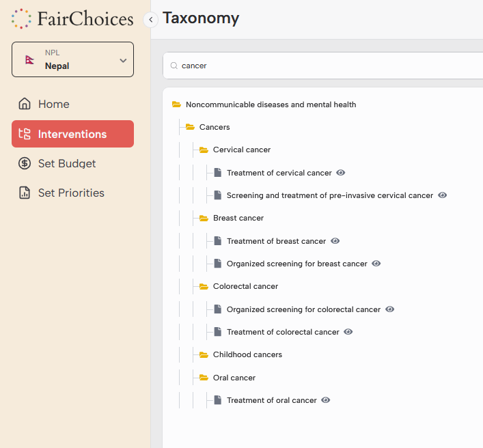Viewport: 483px width, 448px height.
Task: Collapse the sidebar with the chevron button
Action: click(x=150, y=20)
